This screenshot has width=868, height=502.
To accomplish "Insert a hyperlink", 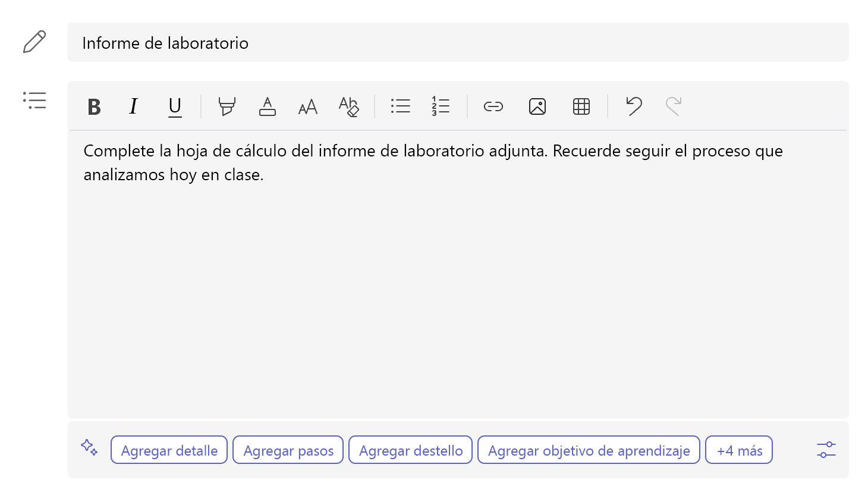I will [493, 107].
